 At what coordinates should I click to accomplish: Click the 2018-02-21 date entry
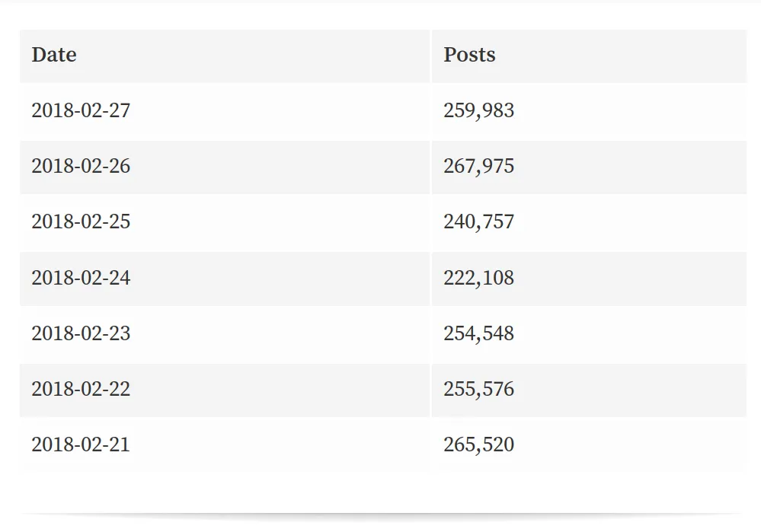coord(81,445)
